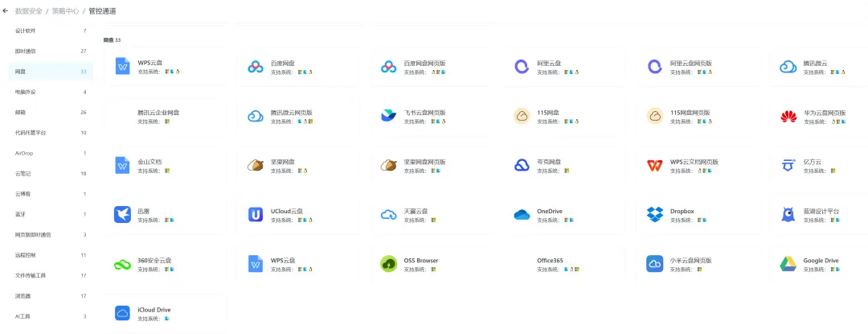Go to 策略中心 in the breadcrumb
868x334 pixels.
coord(65,11)
